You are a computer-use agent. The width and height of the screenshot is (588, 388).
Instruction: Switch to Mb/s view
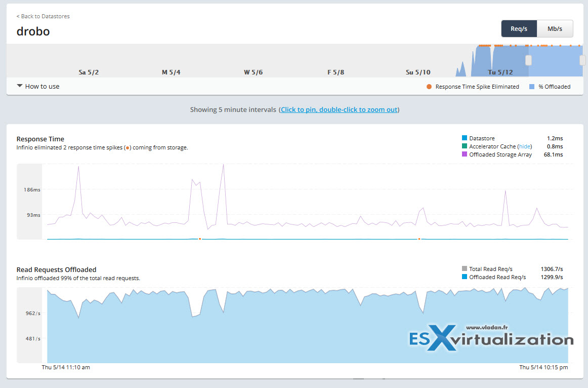[555, 28]
